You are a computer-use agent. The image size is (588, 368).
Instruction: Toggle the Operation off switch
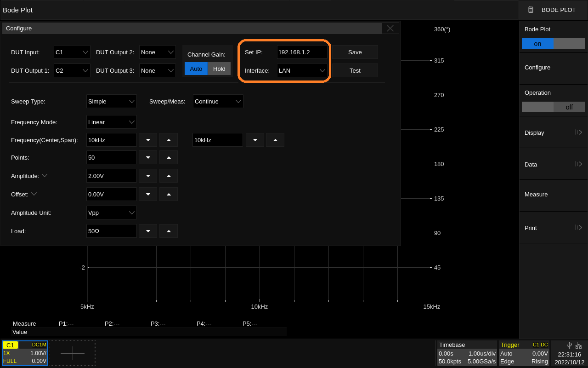tap(554, 107)
